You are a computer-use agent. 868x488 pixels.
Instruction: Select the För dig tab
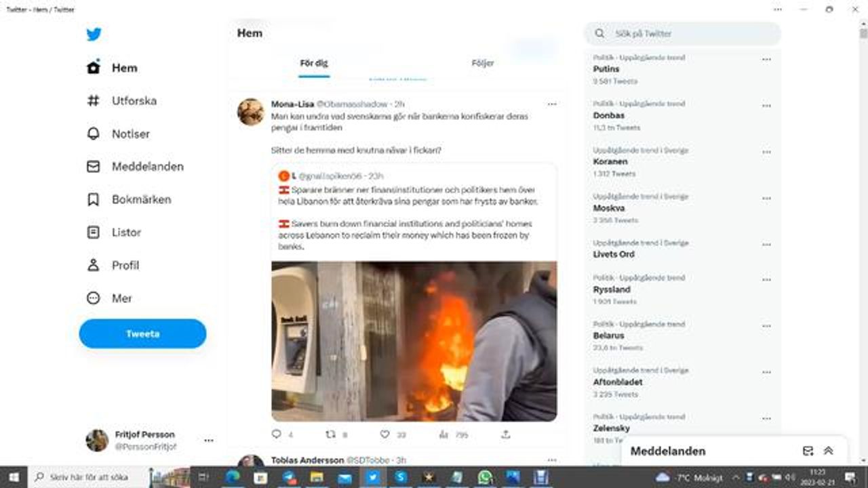(x=313, y=63)
